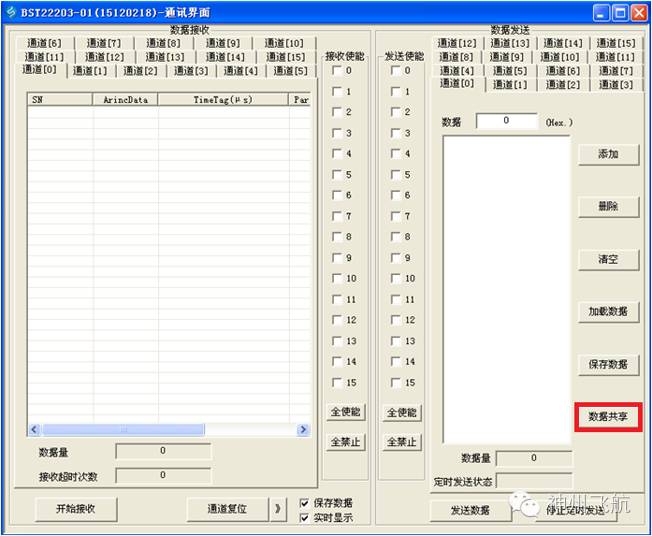Click the left scroll arrow of receive table
The width and height of the screenshot is (652, 536).
34,429
